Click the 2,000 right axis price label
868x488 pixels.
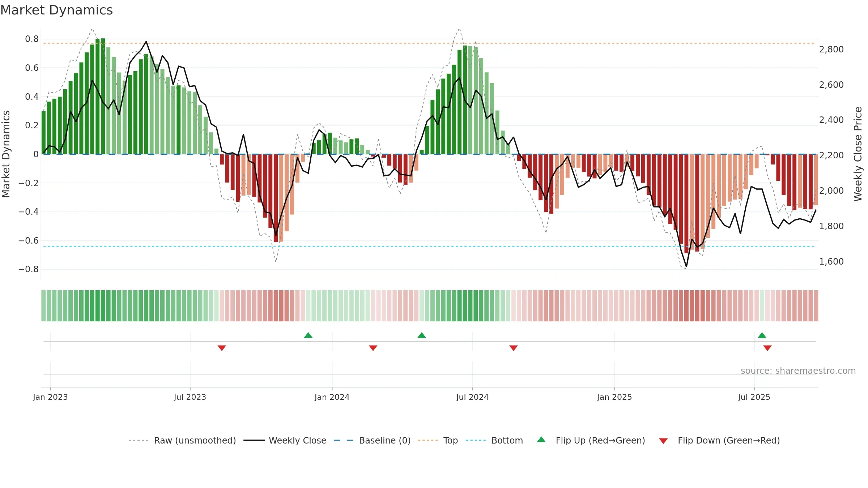click(x=831, y=191)
